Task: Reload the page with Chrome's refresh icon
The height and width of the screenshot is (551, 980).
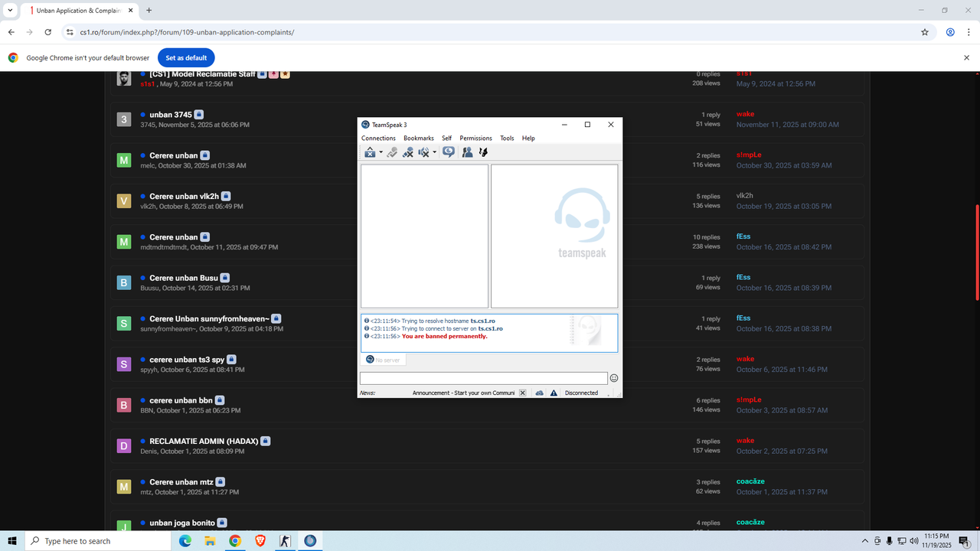Action: click(48, 32)
